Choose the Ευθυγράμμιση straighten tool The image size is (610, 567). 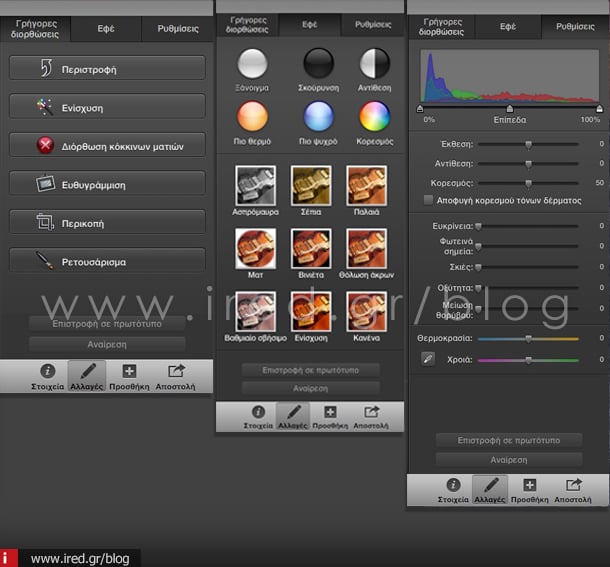(x=107, y=185)
